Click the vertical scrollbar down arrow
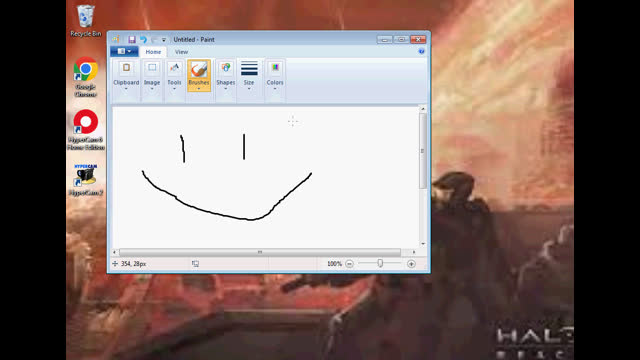Screen dimensions: 640x360 click(x=423, y=244)
